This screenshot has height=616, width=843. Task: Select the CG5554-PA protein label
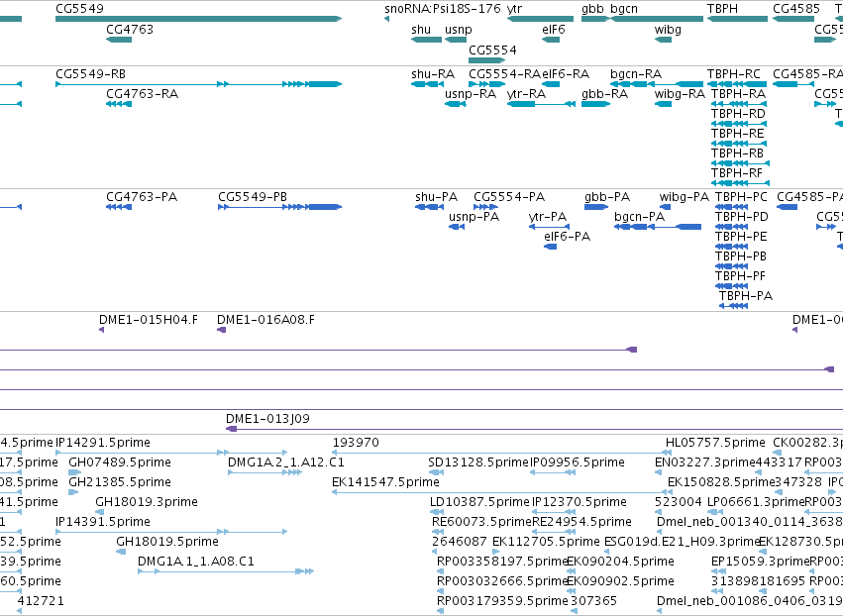(x=508, y=197)
